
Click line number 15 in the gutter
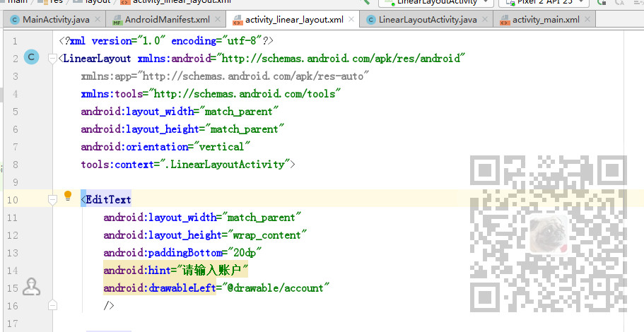[x=12, y=288]
